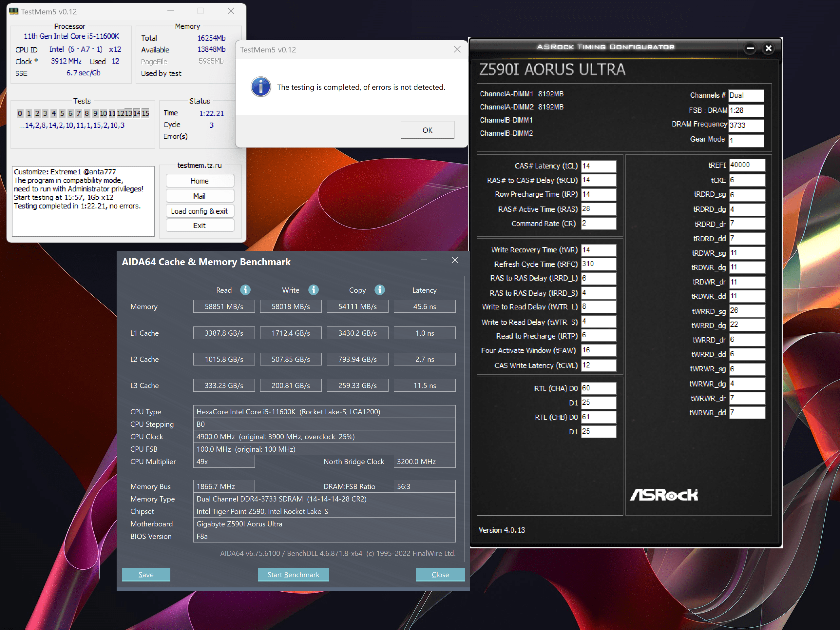
Task: Click the TestMem5 app icon in title bar
Action: coord(14,11)
